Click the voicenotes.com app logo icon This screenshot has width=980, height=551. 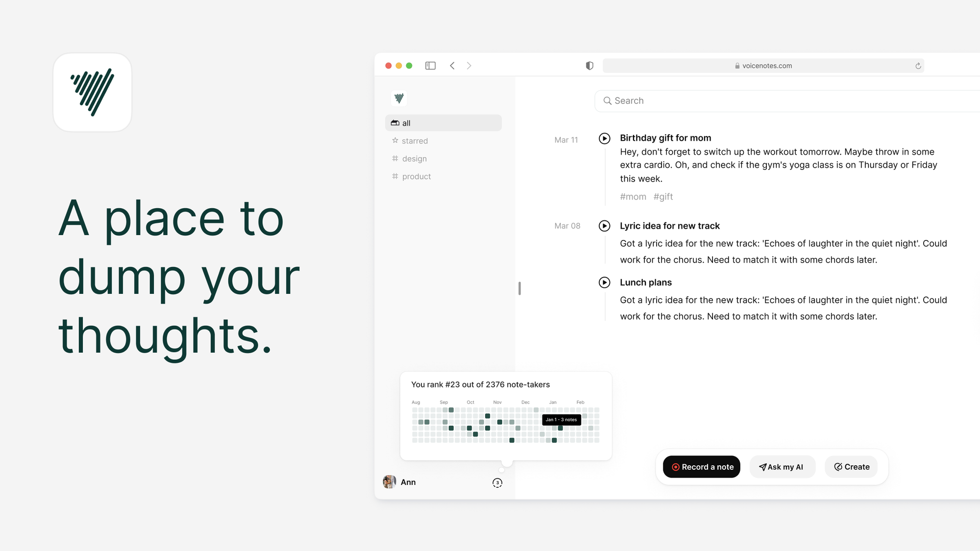click(x=399, y=98)
